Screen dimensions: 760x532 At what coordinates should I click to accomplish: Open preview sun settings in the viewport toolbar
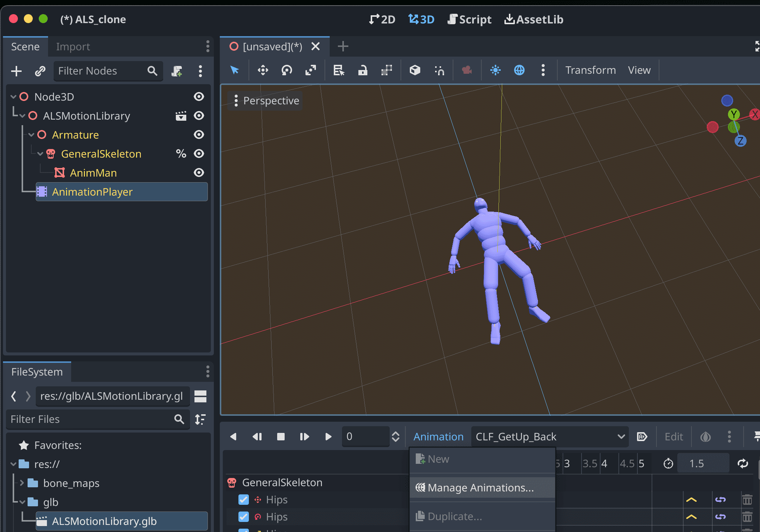coord(495,70)
